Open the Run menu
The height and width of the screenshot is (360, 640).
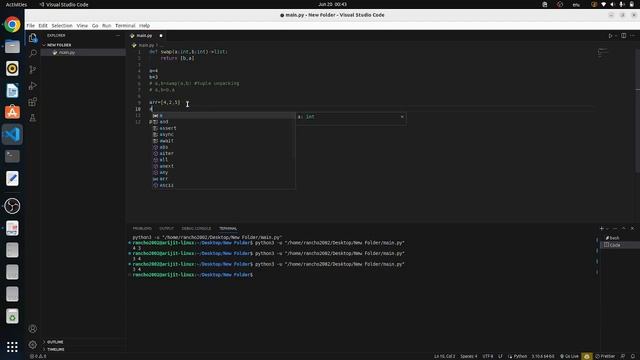point(107,25)
